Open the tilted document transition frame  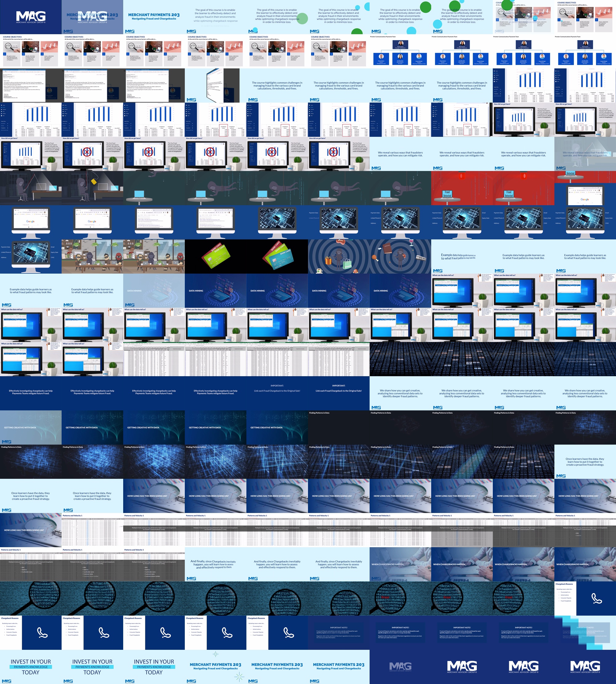click(x=216, y=86)
